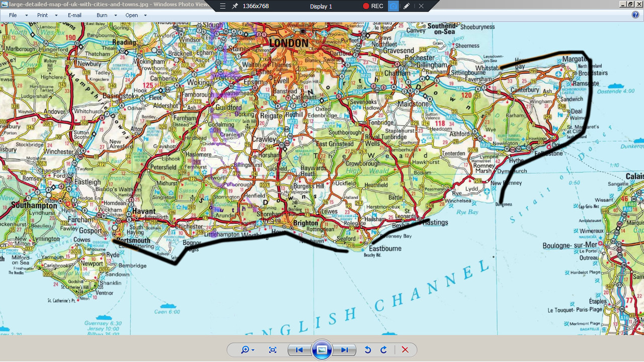Start recording with the REC button

(x=373, y=6)
